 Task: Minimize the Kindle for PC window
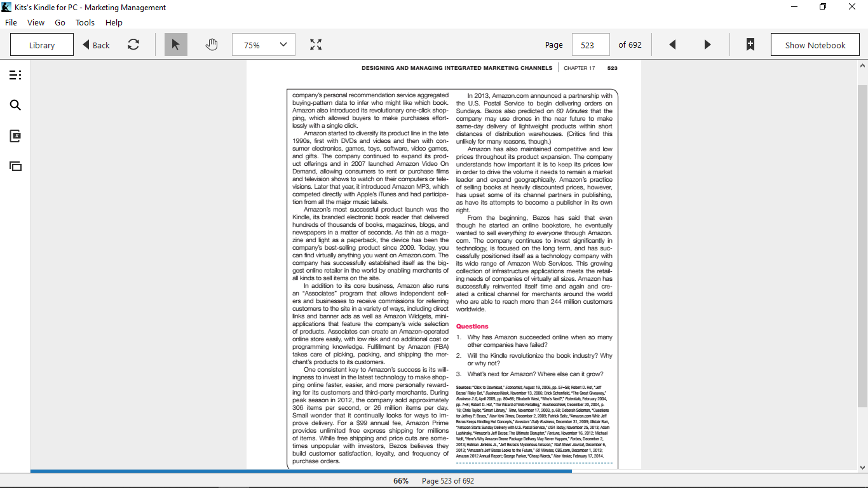[x=794, y=7]
